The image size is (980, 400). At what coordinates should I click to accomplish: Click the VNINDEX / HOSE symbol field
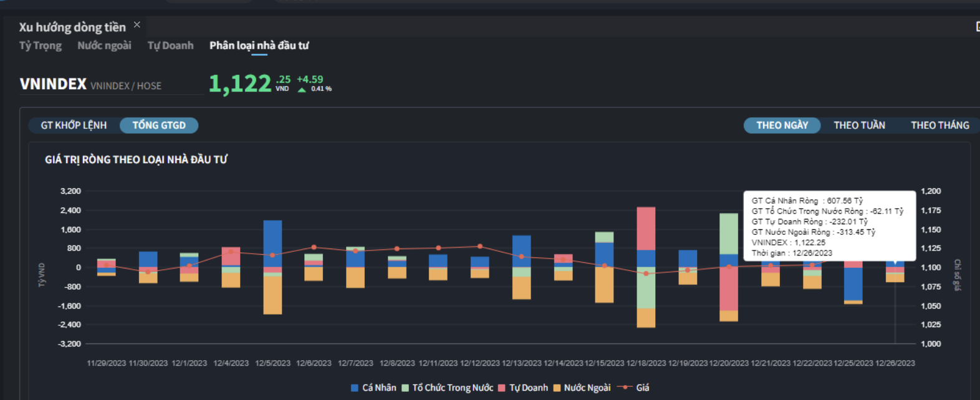pyautogui.click(x=126, y=86)
